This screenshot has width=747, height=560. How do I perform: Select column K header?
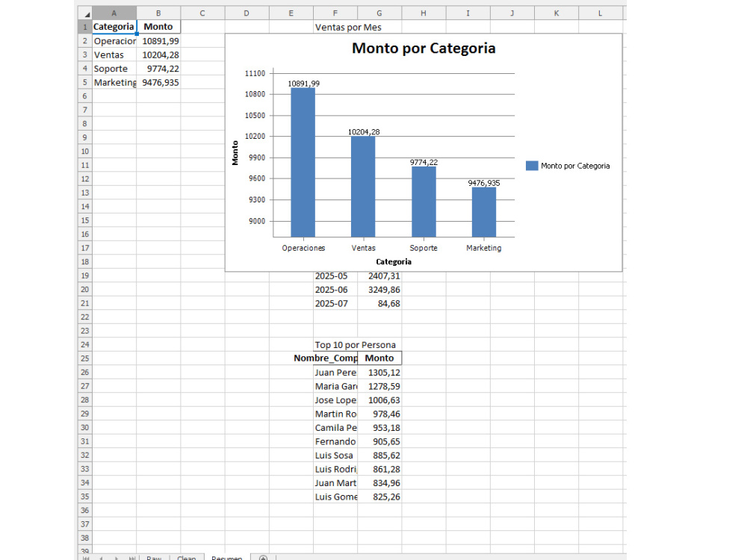(557, 13)
